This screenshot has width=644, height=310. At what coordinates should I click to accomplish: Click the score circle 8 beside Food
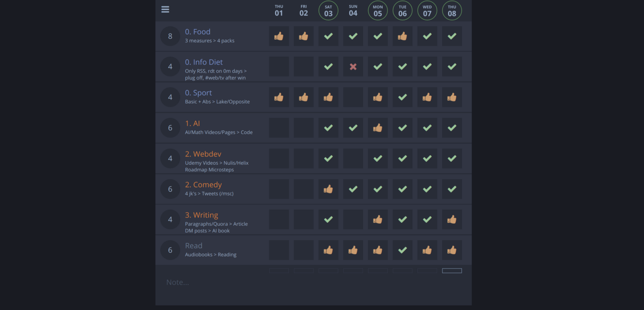click(x=170, y=36)
